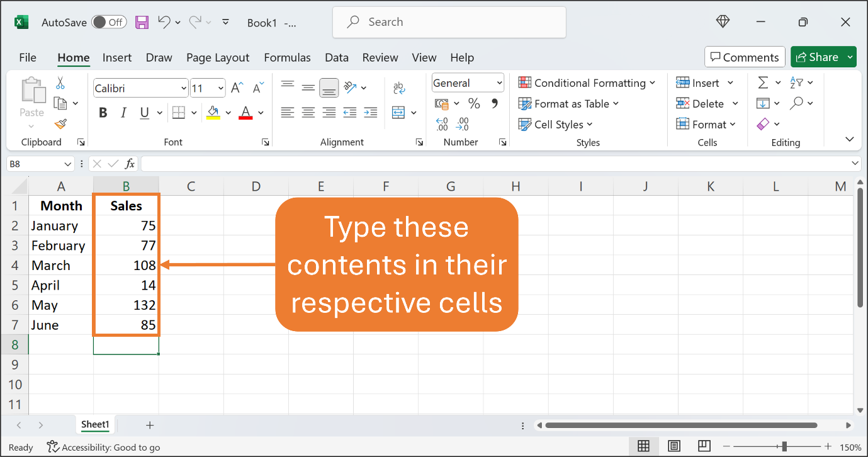Click Decrease Decimal icon

point(463,123)
